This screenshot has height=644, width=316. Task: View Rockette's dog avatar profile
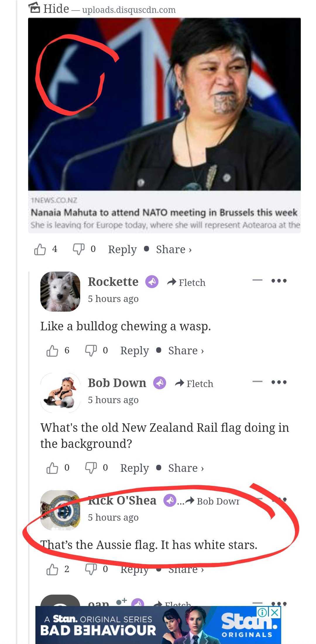60,291
